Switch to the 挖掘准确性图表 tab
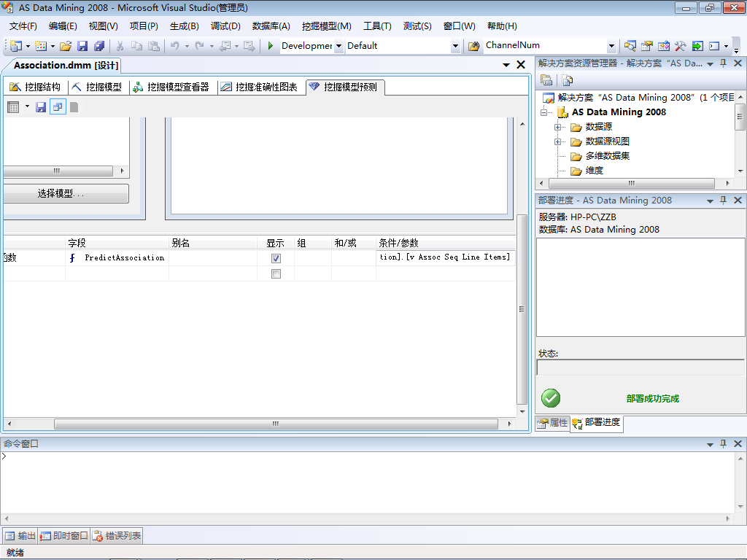Viewport: 747px width, 560px height. pos(260,87)
